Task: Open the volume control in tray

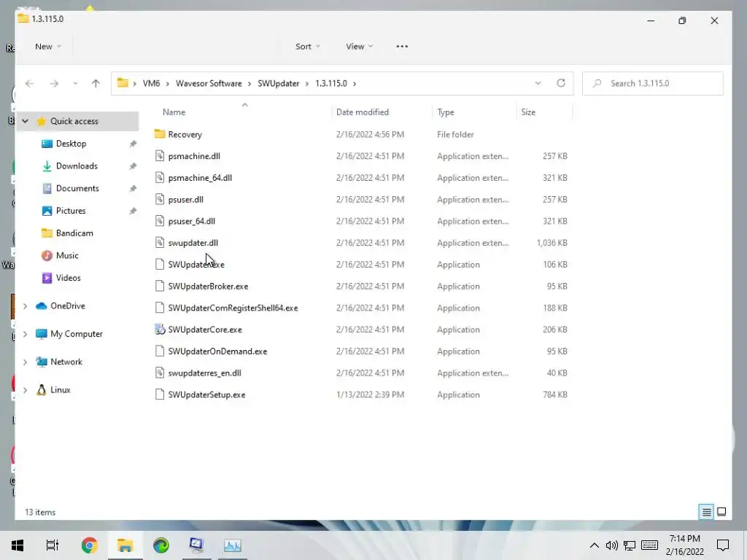Action: tap(612, 545)
